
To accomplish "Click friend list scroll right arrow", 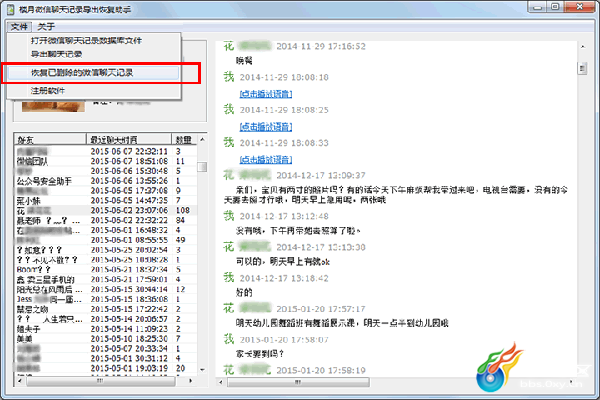I will pos(191,381).
